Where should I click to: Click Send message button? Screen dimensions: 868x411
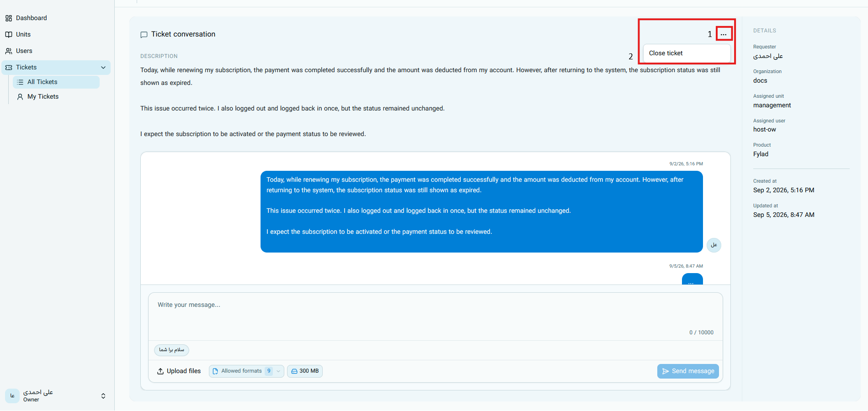688,371
